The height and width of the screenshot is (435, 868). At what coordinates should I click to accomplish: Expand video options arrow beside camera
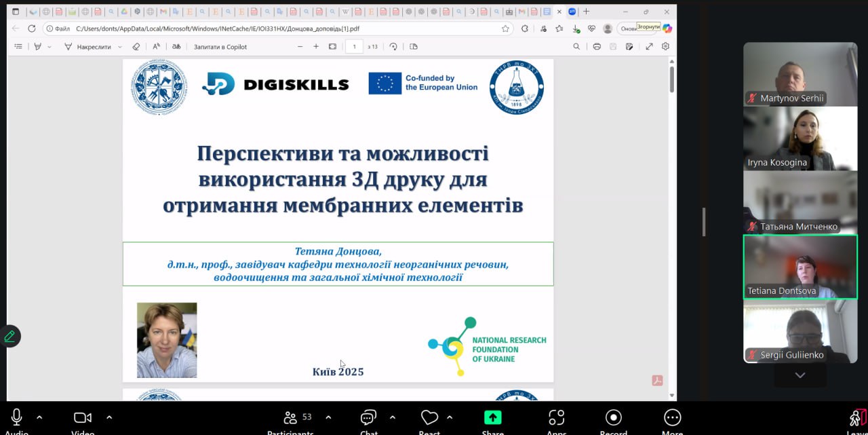109,417
